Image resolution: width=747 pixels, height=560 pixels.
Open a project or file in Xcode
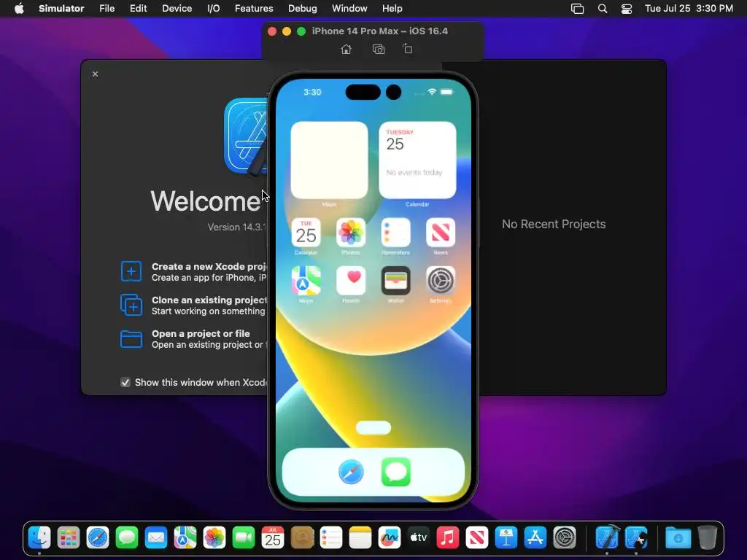point(195,339)
